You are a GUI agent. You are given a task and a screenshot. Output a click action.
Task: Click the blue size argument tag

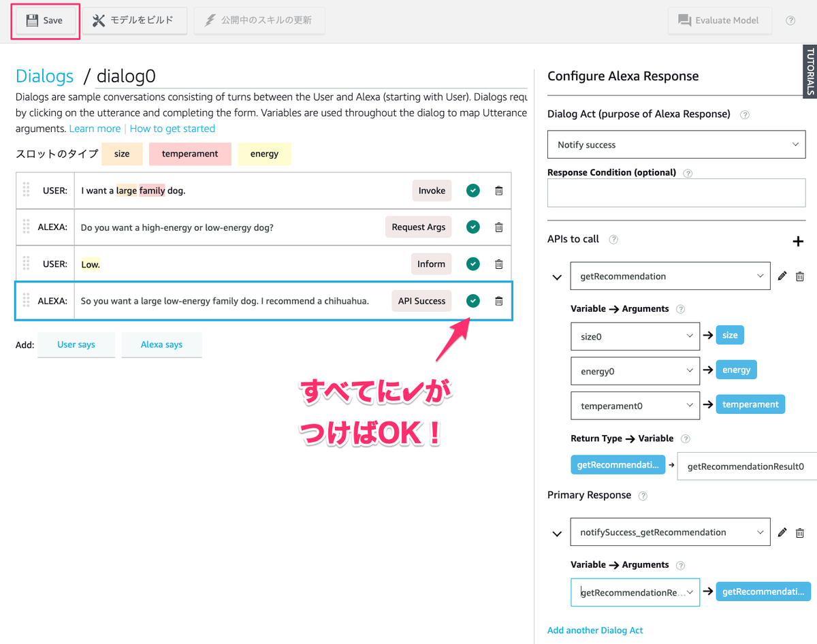pyautogui.click(x=730, y=335)
